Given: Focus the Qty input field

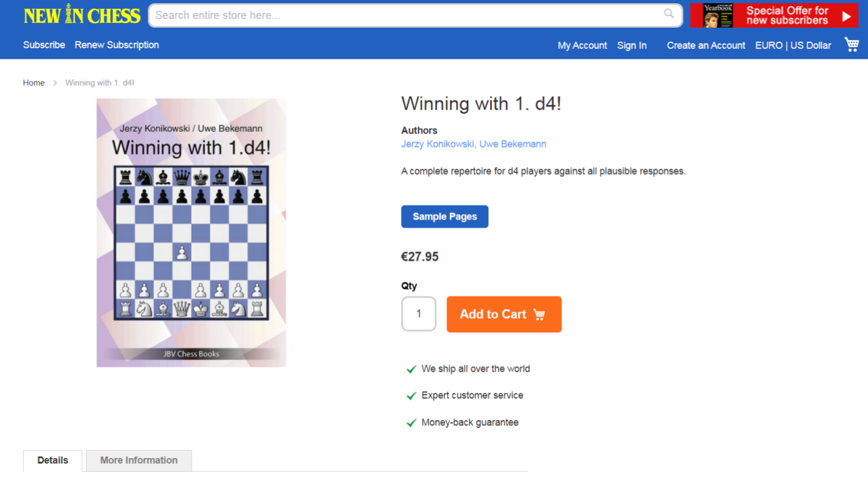Looking at the screenshot, I should tap(419, 314).
